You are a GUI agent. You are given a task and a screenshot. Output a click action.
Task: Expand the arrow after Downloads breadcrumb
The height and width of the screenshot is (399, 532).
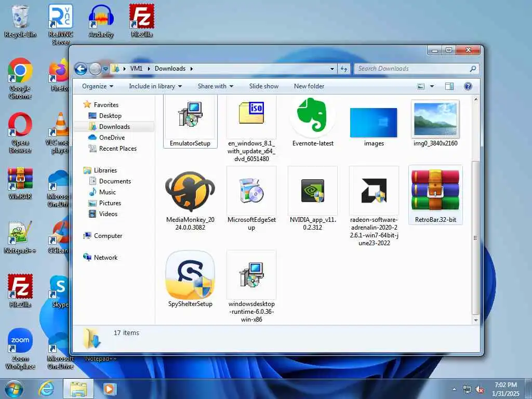(x=191, y=69)
